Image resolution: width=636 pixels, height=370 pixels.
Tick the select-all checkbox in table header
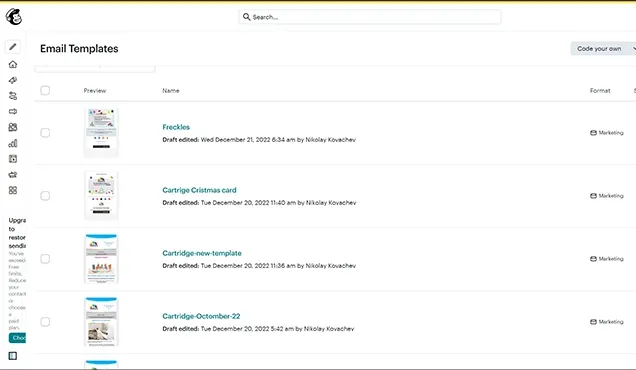coord(45,90)
